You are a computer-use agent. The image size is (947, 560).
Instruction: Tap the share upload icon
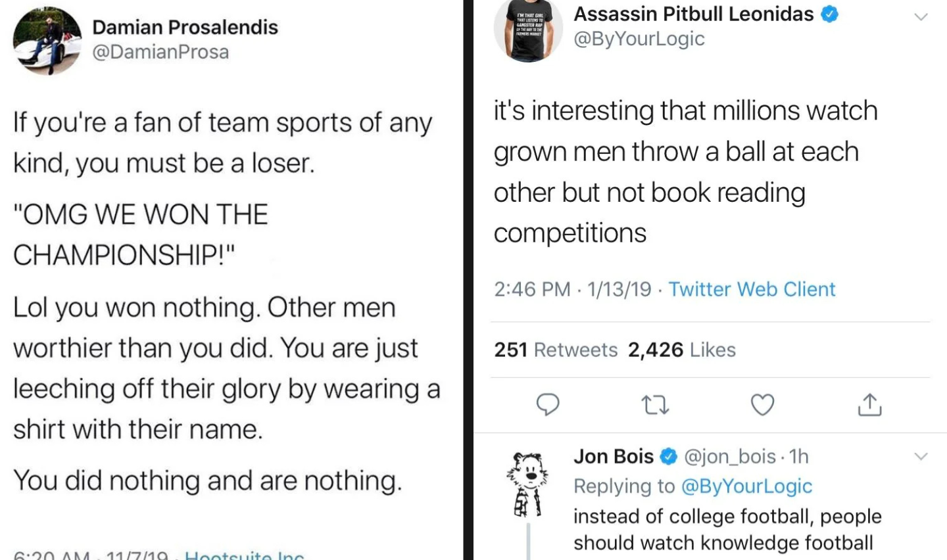point(869,404)
